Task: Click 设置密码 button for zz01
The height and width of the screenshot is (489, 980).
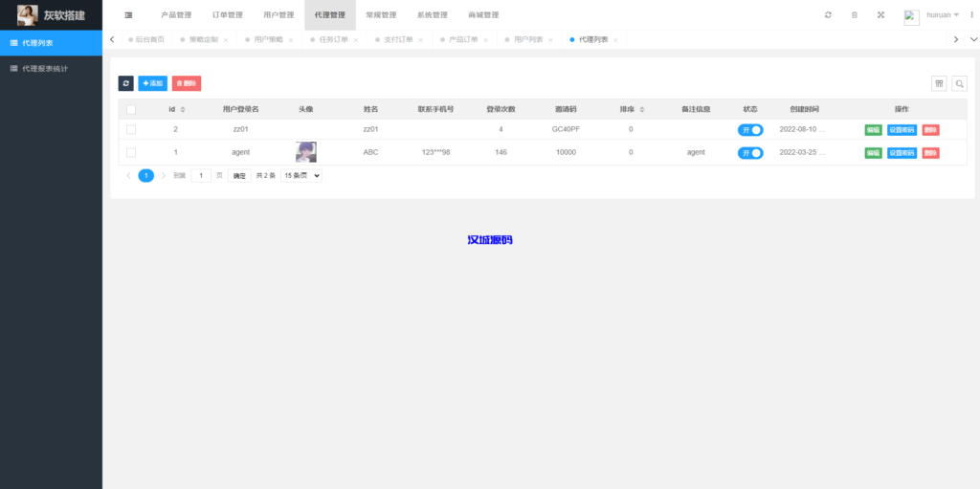Action: click(x=902, y=130)
